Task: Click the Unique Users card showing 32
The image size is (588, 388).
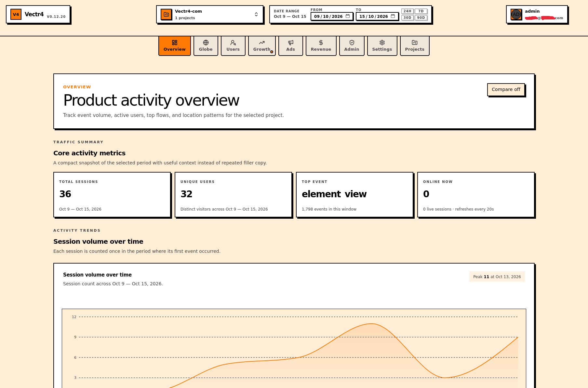Action: 234,195
